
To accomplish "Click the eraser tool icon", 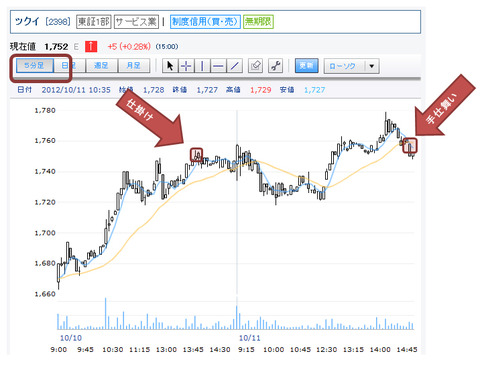I will (x=255, y=66).
